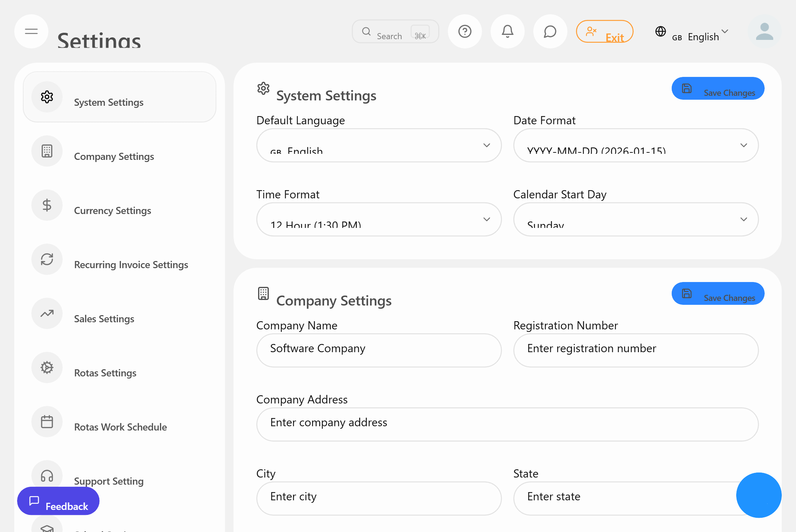Change Calendar Start Day from Sunday

coord(743,219)
